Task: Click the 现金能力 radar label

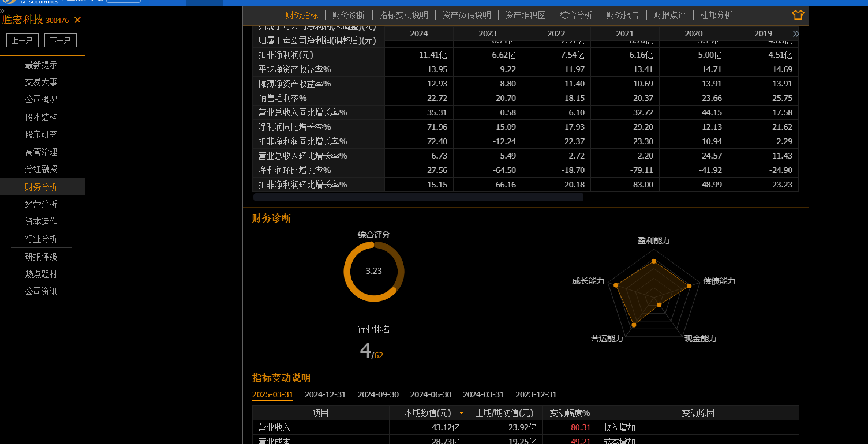Action: pyautogui.click(x=701, y=338)
